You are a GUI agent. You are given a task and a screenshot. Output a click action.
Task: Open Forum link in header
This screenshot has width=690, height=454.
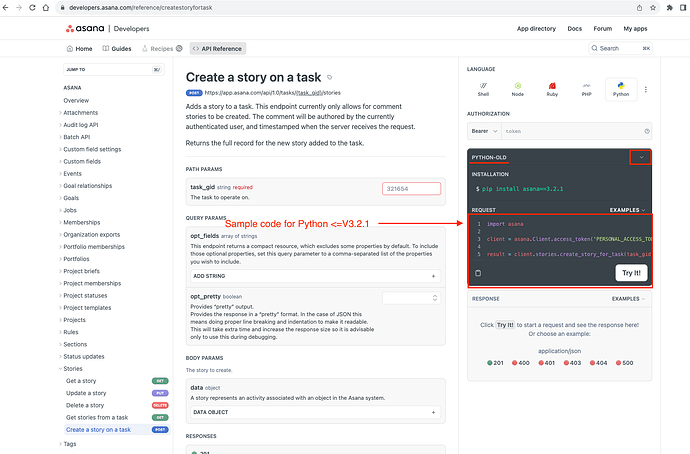click(602, 29)
